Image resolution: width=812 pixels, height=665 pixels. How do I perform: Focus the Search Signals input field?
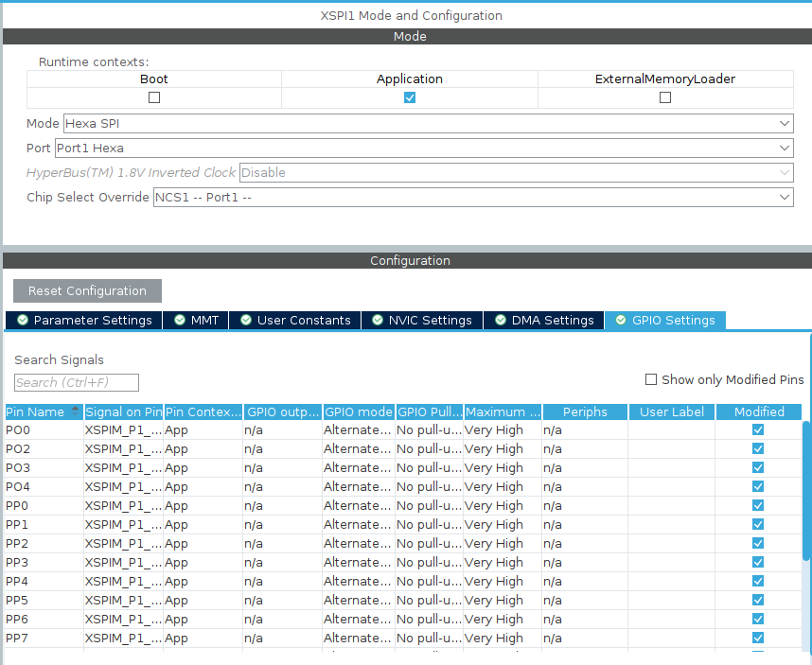(x=77, y=382)
